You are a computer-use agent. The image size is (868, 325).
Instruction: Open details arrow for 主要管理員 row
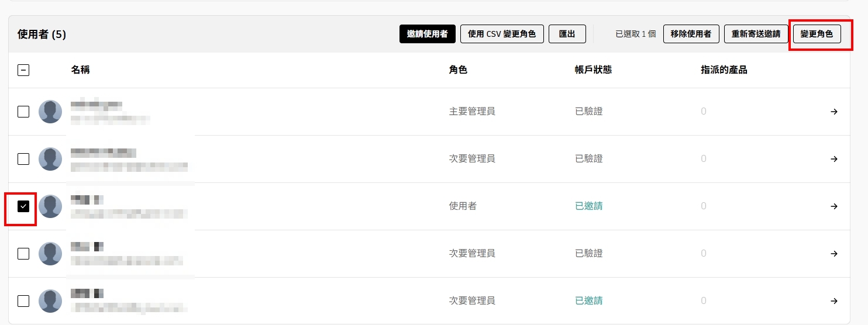tap(834, 112)
